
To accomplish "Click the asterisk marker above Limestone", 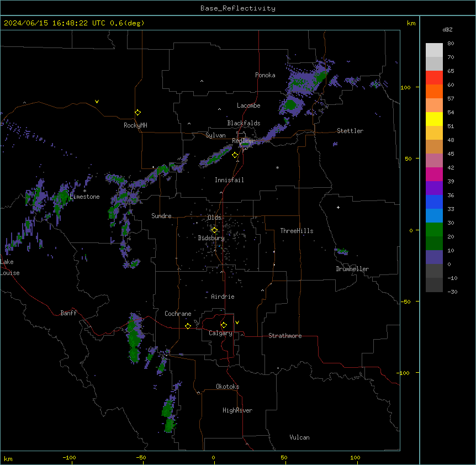I will pos(84,191).
